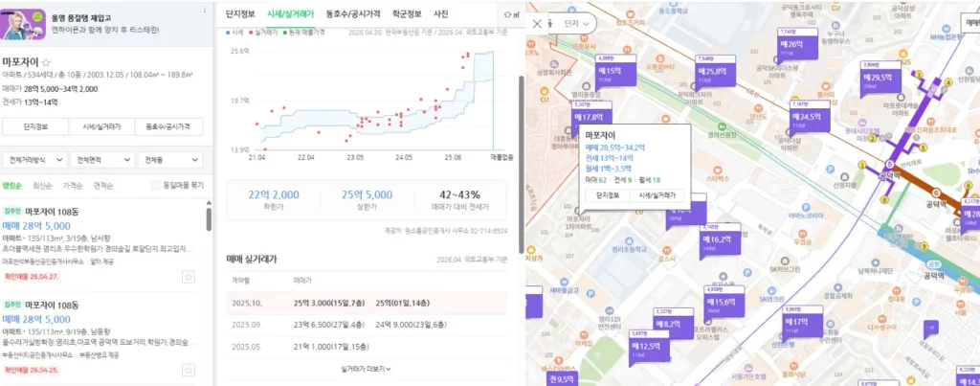980x386 pixels.
Task: Switch to the 학군정보 tab
Action: (x=406, y=13)
